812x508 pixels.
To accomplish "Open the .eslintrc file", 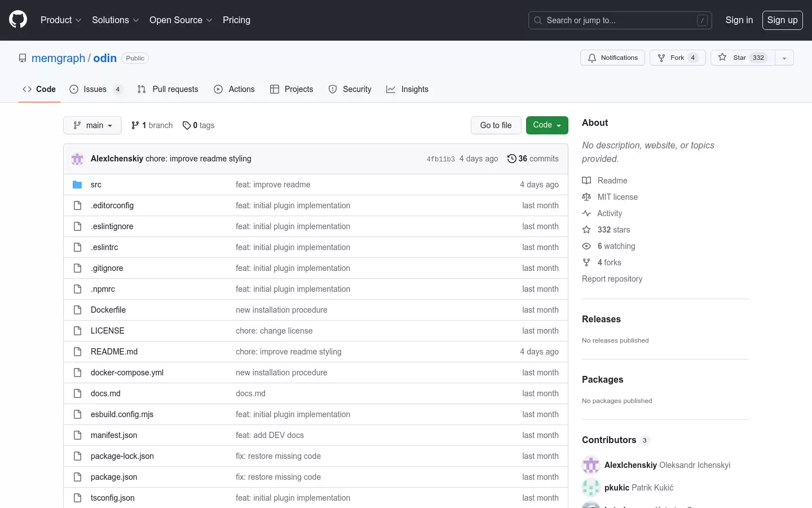I will click(x=104, y=247).
